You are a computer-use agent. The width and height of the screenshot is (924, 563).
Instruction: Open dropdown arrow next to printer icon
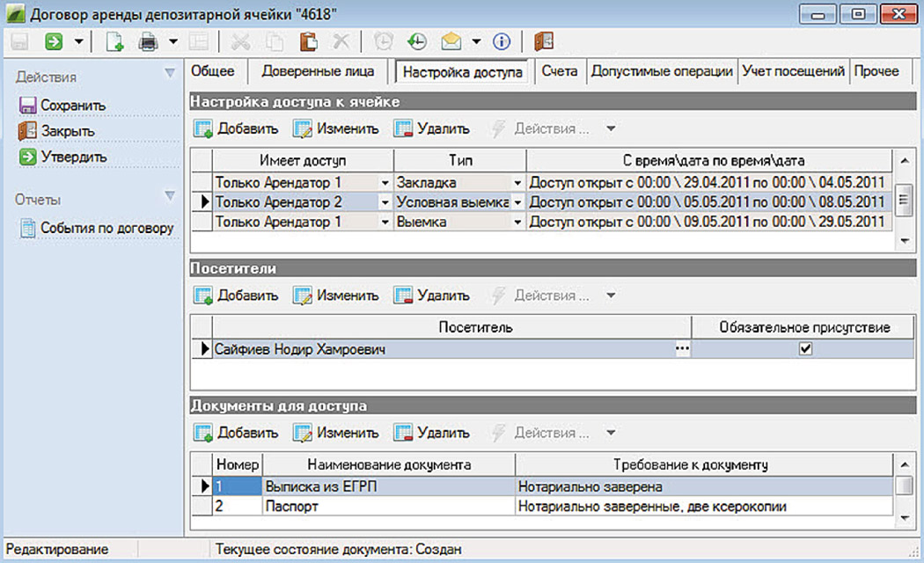(173, 41)
